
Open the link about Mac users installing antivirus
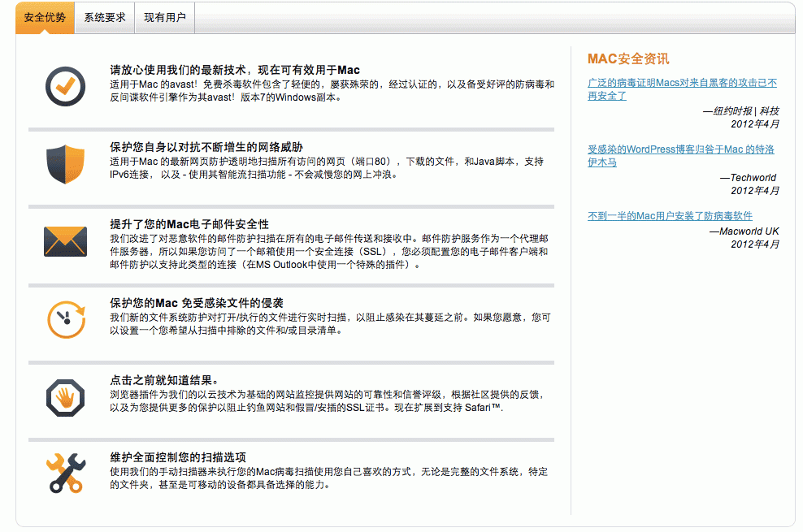[670, 215]
